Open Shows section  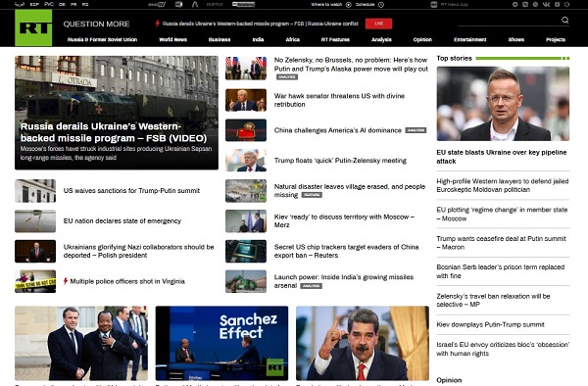pos(516,39)
